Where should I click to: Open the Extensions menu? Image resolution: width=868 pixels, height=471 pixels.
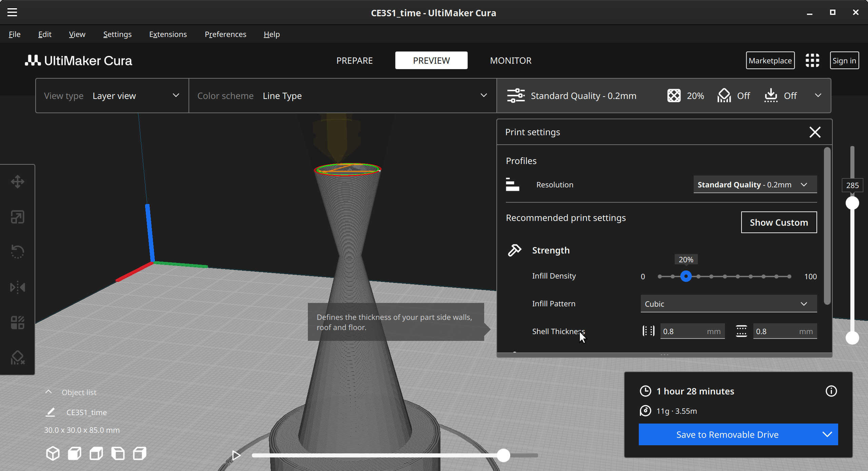[x=168, y=34]
